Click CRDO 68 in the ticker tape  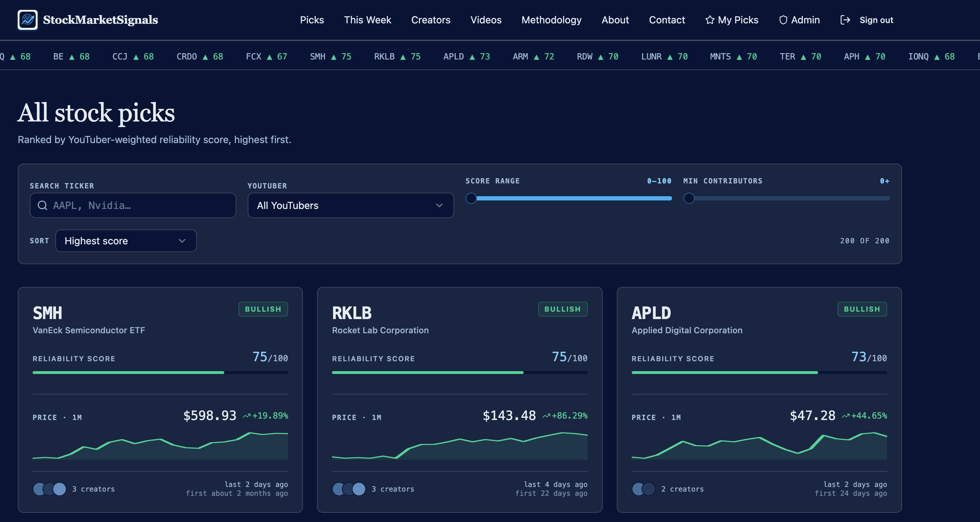click(x=200, y=57)
